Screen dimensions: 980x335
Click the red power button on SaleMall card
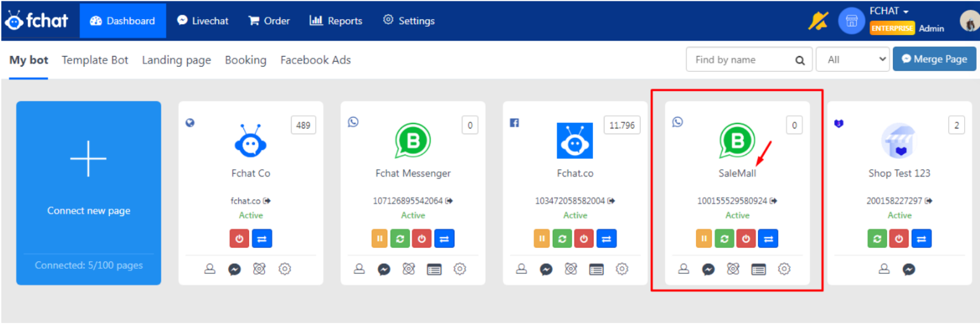[x=746, y=238]
